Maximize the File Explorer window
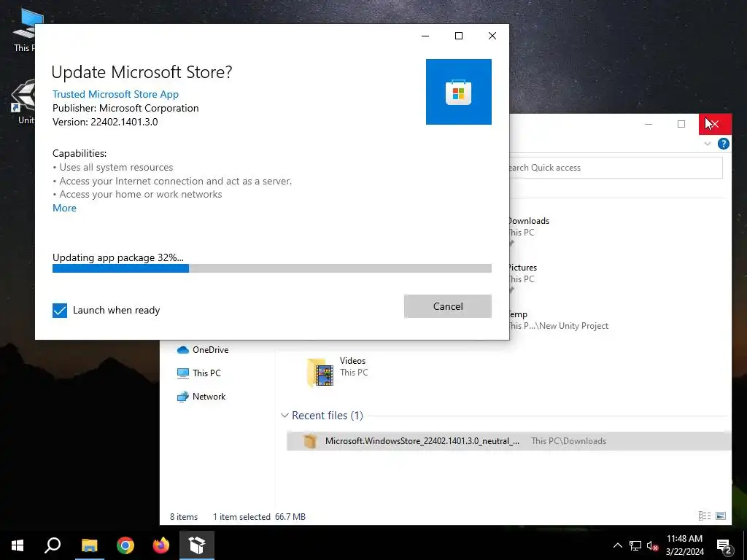Viewport: 747px width, 560px height. (x=681, y=124)
